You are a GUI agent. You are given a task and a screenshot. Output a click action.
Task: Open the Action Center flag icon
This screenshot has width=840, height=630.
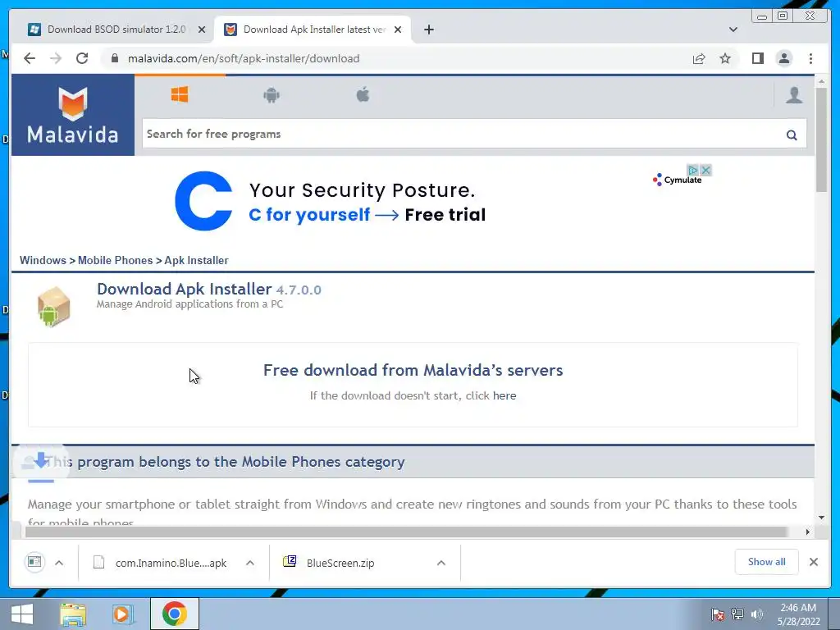click(x=718, y=614)
